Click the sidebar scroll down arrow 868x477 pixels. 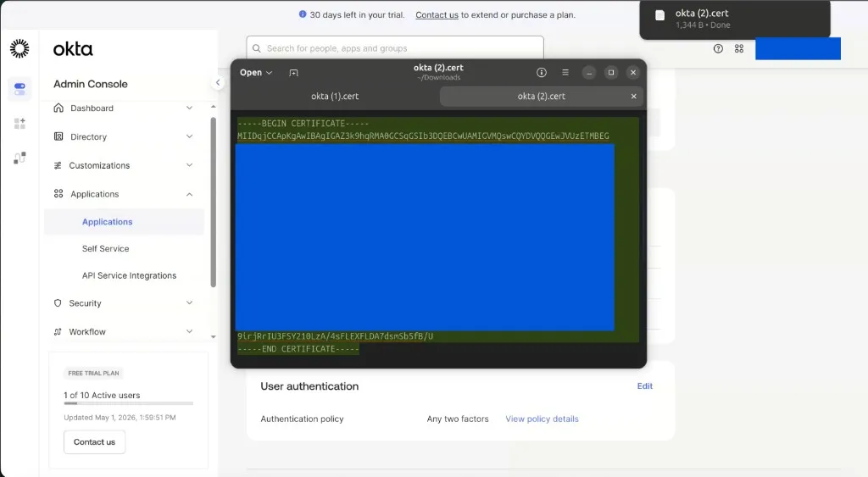click(213, 336)
